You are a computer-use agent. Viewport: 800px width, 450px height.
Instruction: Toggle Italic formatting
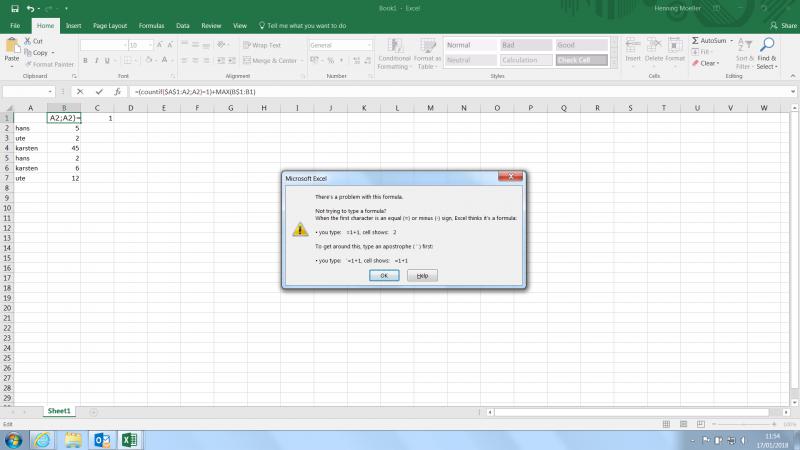[96, 60]
